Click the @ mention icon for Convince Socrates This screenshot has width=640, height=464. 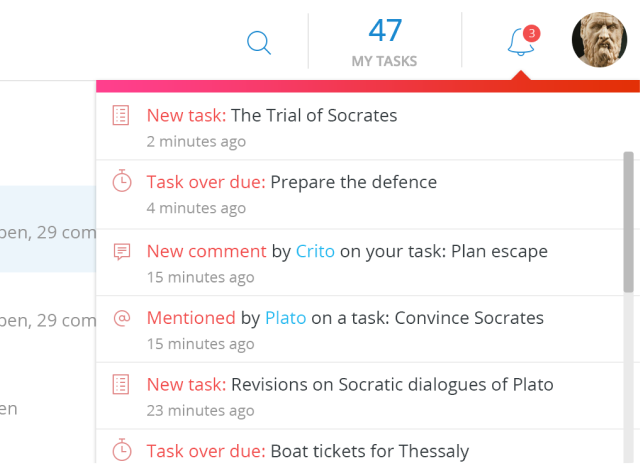(x=121, y=318)
